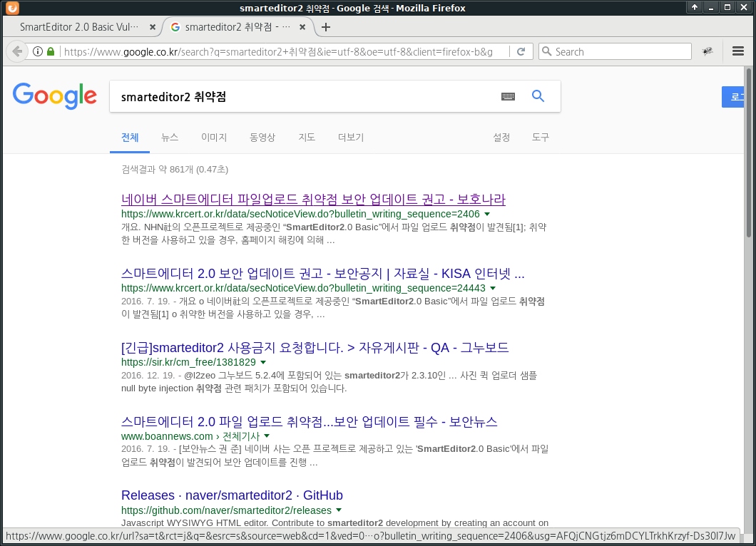The width and height of the screenshot is (756, 546).
Task: Switch to 이미지 results tab
Action: (x=214, y=138)
